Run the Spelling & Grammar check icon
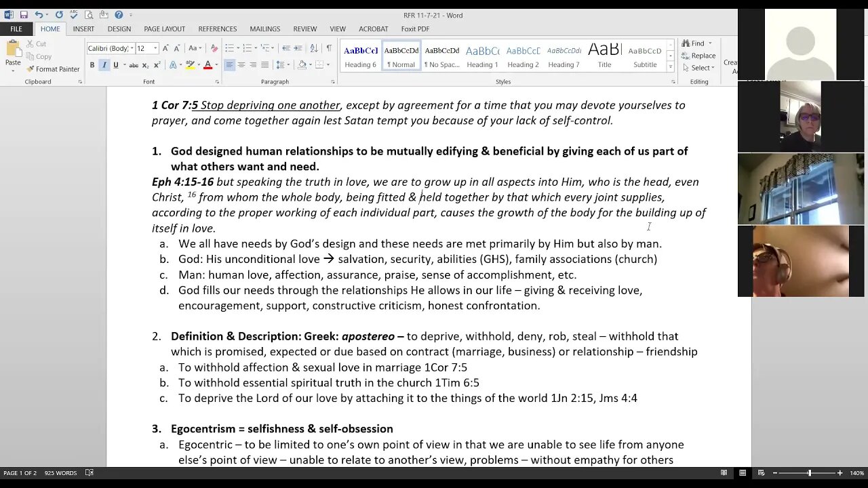Viewport: 868px width, 488px height. point(73,15)
